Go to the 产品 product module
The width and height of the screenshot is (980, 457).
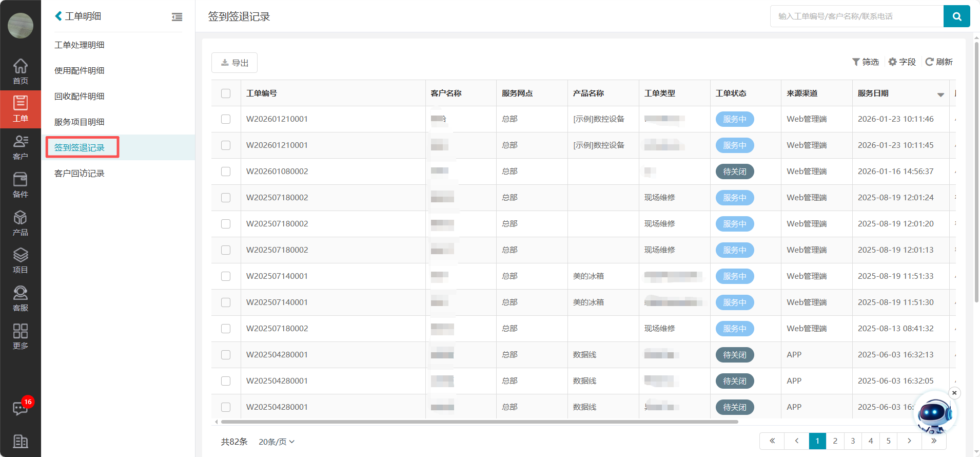[x=20, y=223]
